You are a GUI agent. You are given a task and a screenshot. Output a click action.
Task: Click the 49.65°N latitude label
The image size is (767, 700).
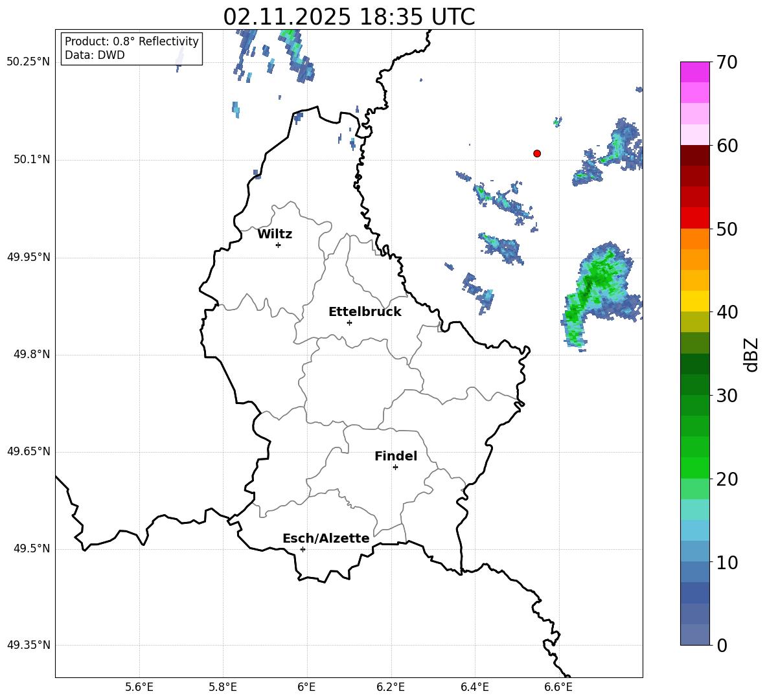tap(28, 451)
